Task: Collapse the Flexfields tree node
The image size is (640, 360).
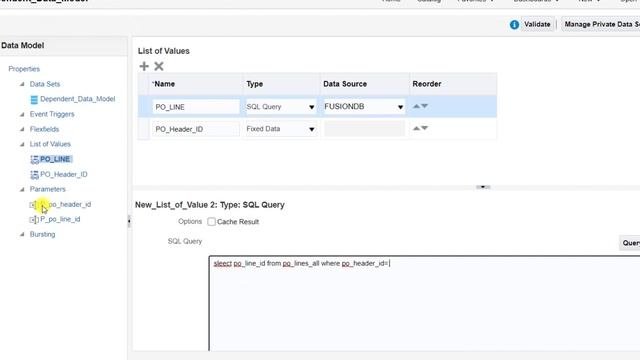Action: (x=22, y=129)
